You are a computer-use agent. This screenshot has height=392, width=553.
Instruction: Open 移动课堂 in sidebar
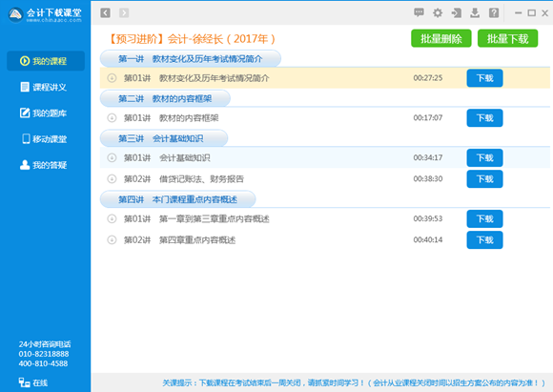tap(46, 139)
